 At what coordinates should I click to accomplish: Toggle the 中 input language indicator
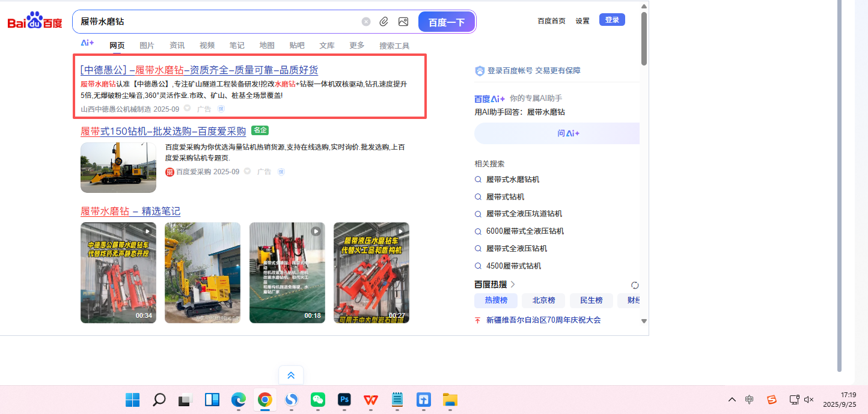tap(750, 400)
